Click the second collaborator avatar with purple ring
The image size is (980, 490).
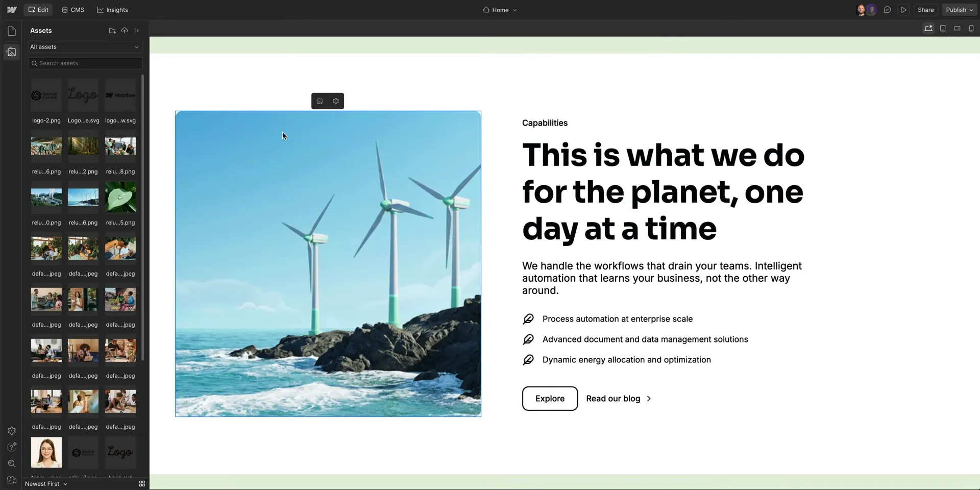click(x=871, y=10)
